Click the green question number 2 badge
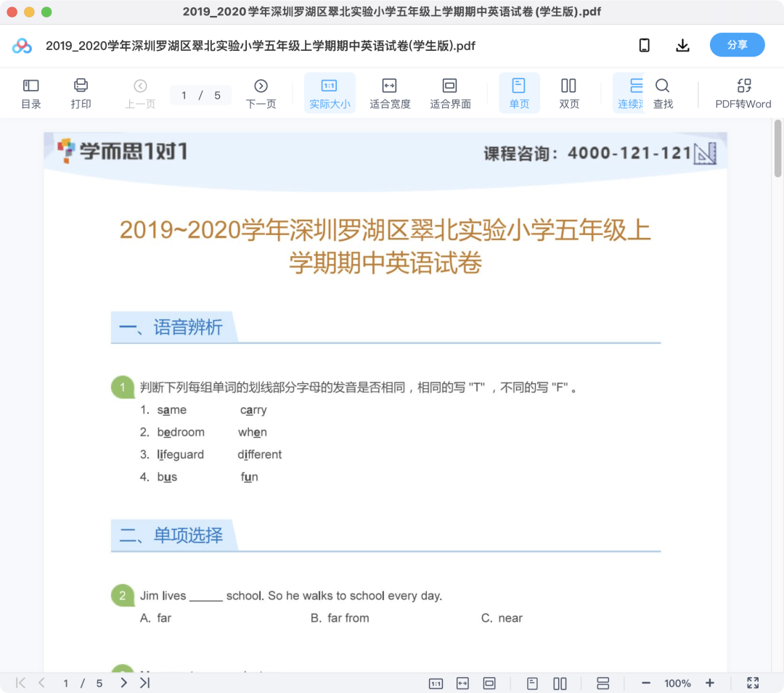The height and width of the screenshot is (693, 784). [123, 596]
